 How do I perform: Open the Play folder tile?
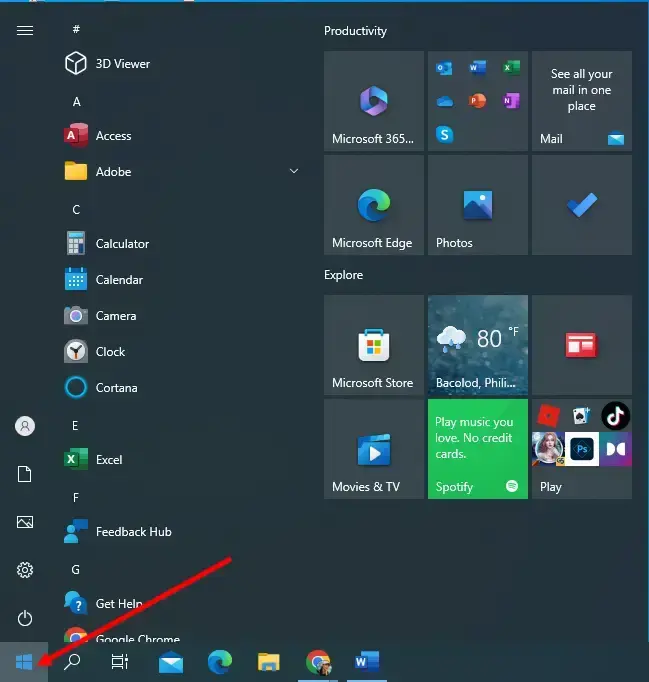[x=582, y=449]
